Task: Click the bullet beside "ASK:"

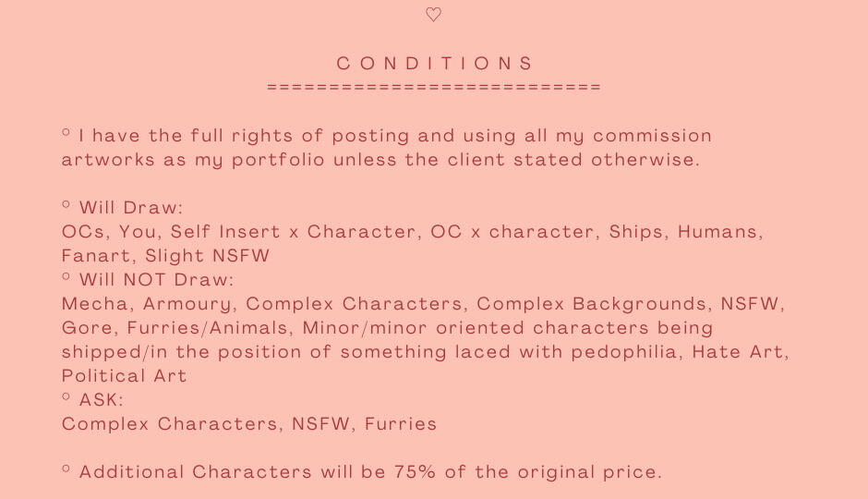Action: coord(66,397)
